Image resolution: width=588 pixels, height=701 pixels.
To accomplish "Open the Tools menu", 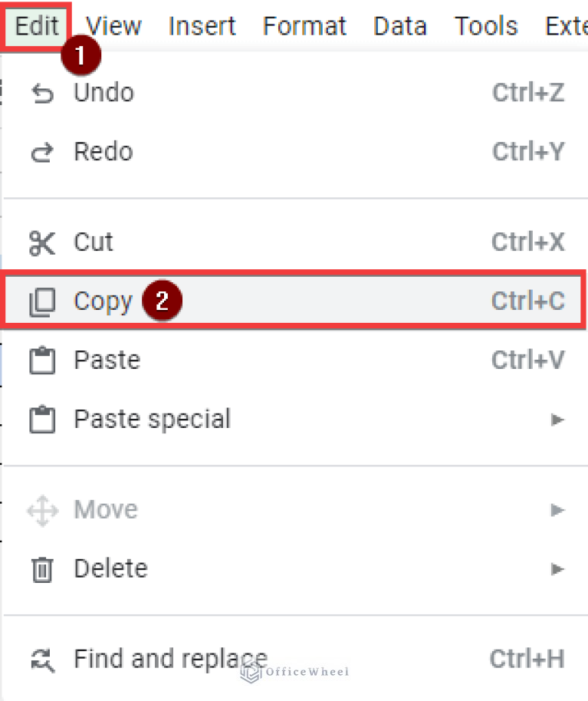I will click(x=485, y=25).
